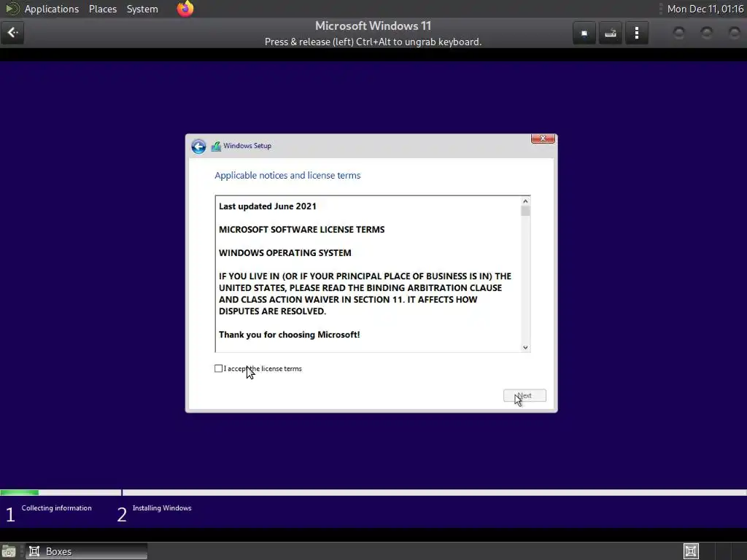Click the MICROSOFT SOFTWARE LICENSE TERMS heading
Image resolution: width=747 pixels, height=560 pixels.
click(x=301, y=230)
